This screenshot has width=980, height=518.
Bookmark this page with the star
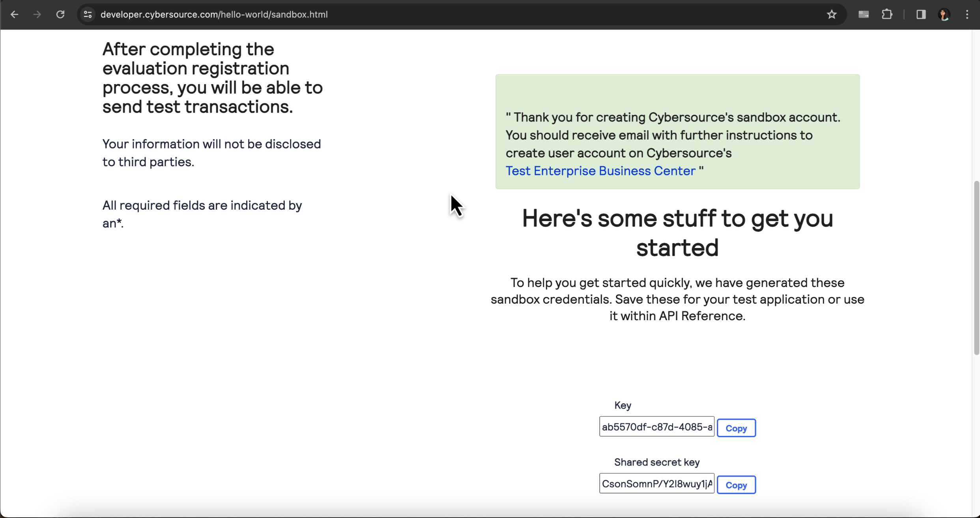(x=832, y=15)
